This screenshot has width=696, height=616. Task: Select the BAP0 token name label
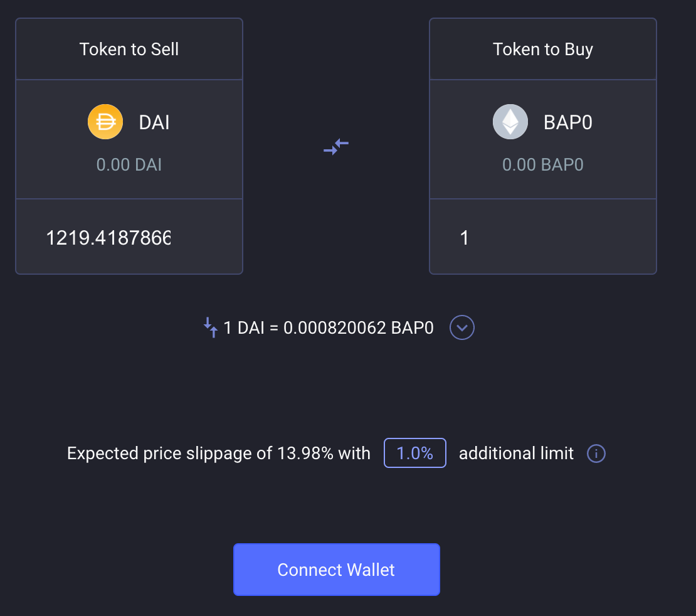(567, 122)
